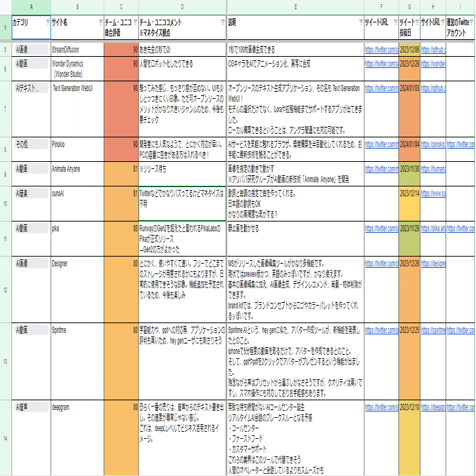Click the StreamDiffusion site name cell

click(x=77, y=50)
